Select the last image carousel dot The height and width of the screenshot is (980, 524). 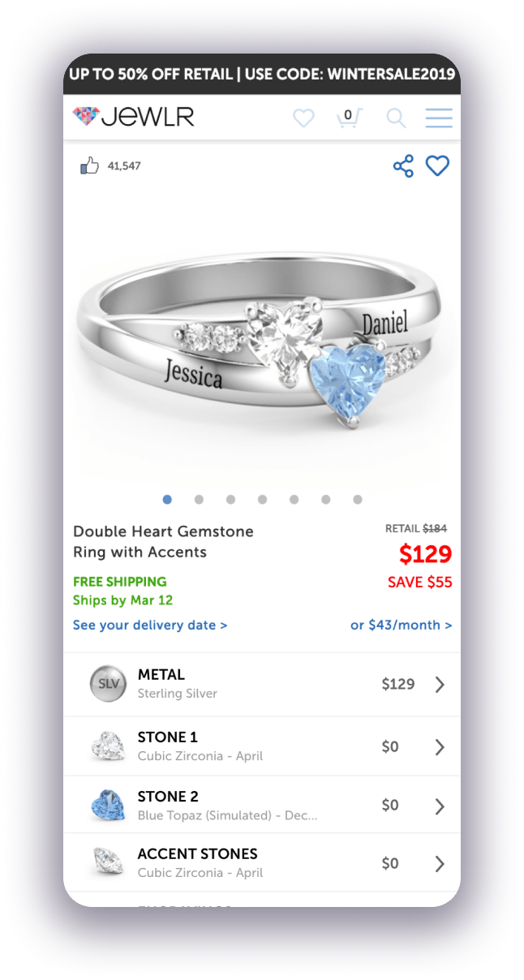(x=358, y=500)
